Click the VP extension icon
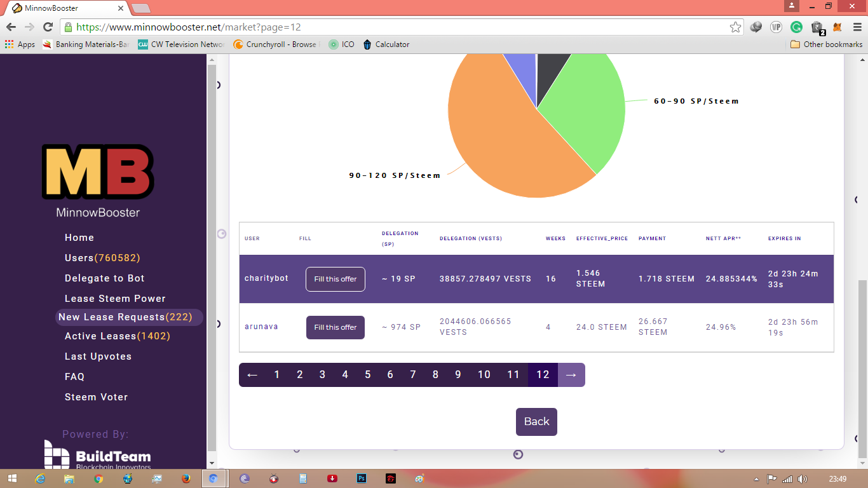 pyautogui.click(x=776, y=27)
